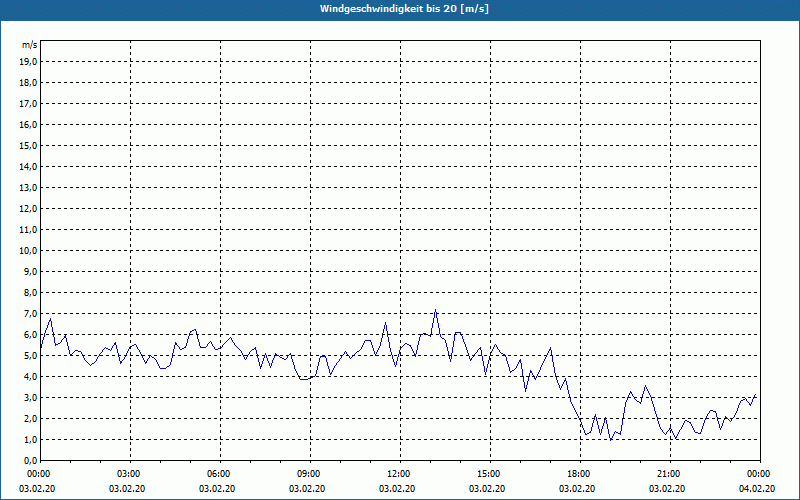Image resolution: width=800 pixels, height=500 pixels.
Task: Click the '00:00' label above '04.02.20'
Action: coord(760,474)
